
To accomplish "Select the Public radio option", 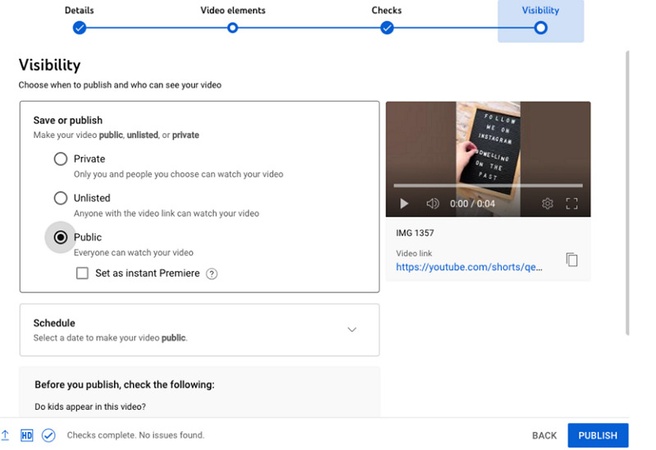I will (61, 237).
